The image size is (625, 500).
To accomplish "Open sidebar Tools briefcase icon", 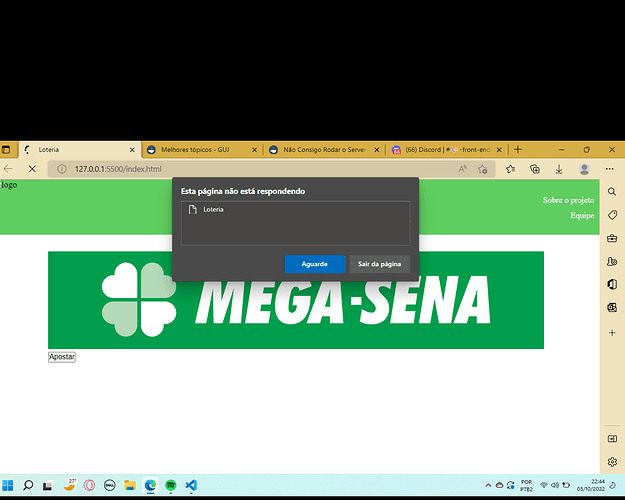I will (612, 238).
